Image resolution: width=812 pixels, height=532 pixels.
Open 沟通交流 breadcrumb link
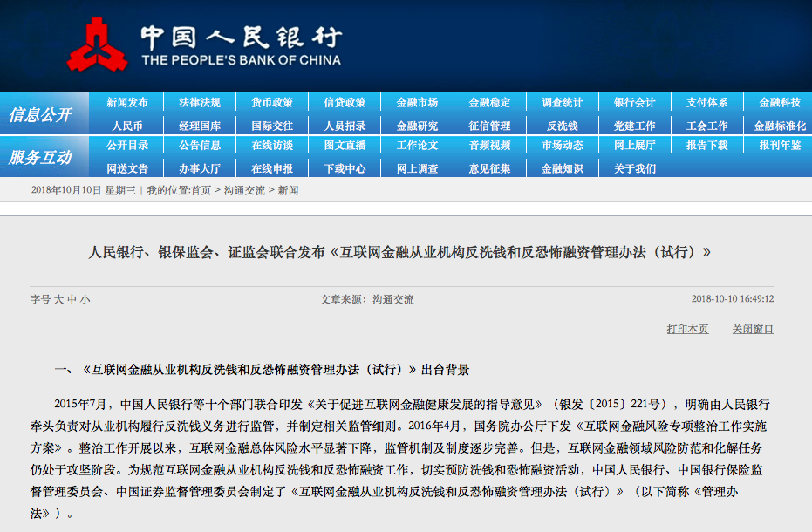click(244, 191)
